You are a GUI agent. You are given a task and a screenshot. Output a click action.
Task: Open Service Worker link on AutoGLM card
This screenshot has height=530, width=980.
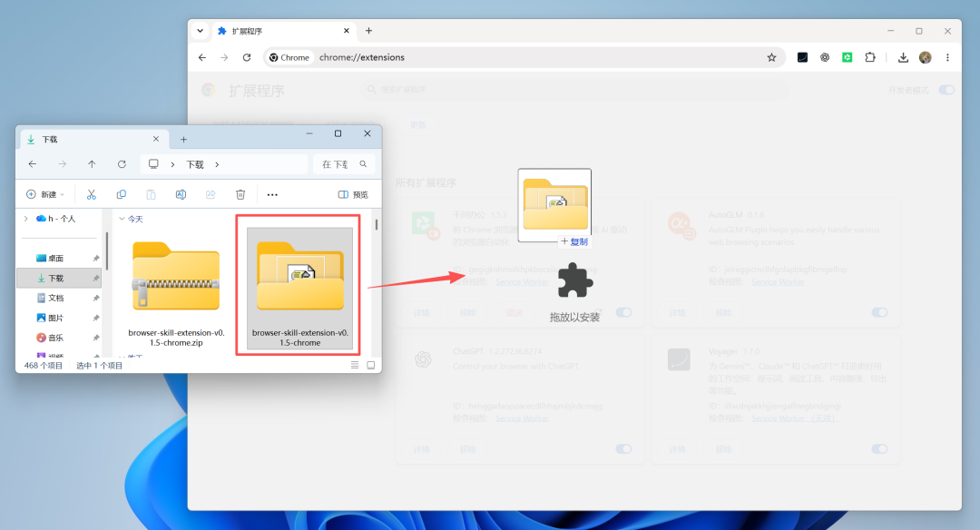click(779, 282)
